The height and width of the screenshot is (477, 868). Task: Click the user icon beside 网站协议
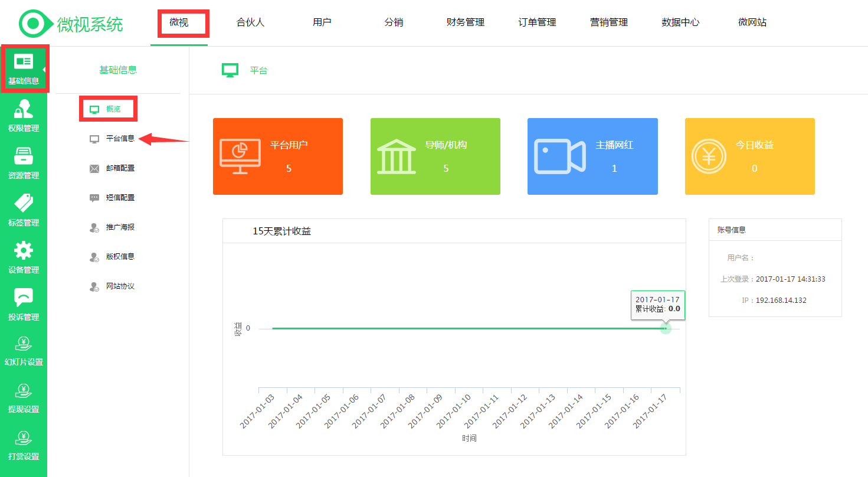[x=94, y=287]
